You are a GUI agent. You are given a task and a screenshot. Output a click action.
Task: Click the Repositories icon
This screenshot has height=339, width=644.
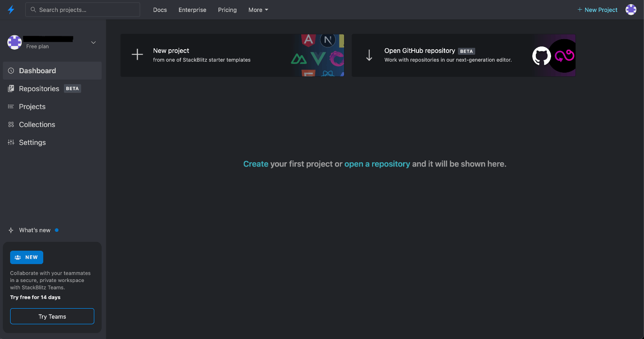11,89
